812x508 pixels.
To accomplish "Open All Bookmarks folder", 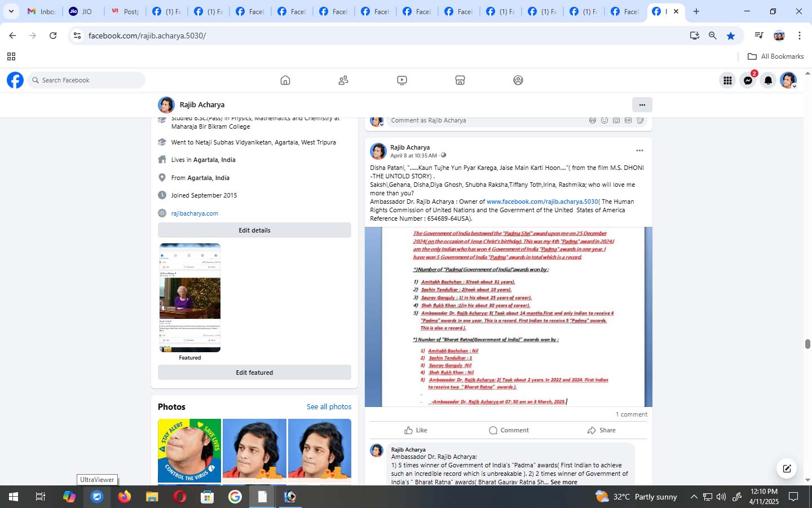I will point(775,56).
